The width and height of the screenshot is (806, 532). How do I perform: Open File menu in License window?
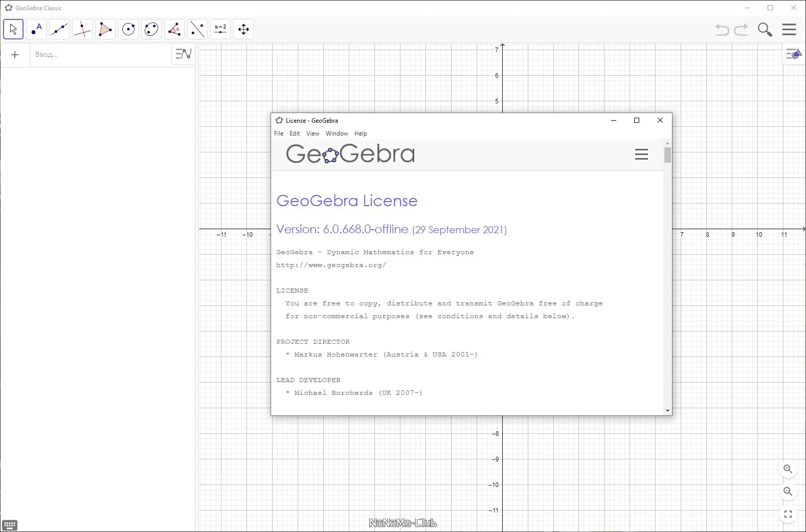(x=279, y=134)
